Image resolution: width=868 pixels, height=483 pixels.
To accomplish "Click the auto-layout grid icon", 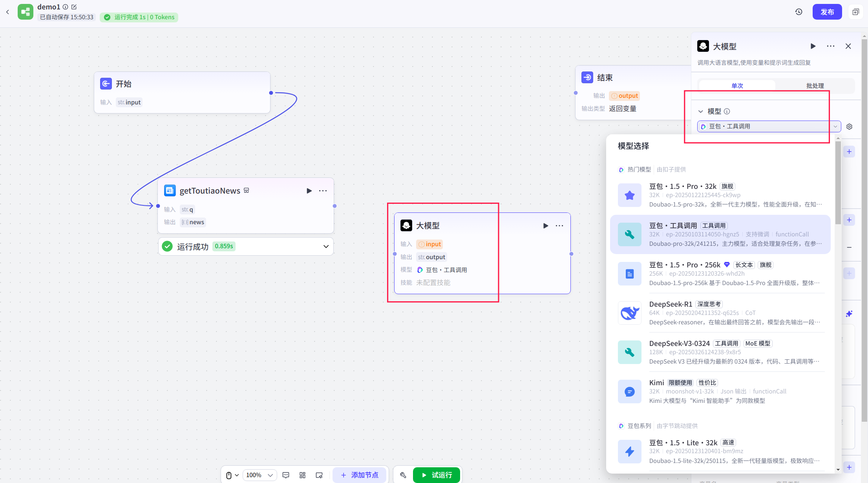I will click(302, 475).
